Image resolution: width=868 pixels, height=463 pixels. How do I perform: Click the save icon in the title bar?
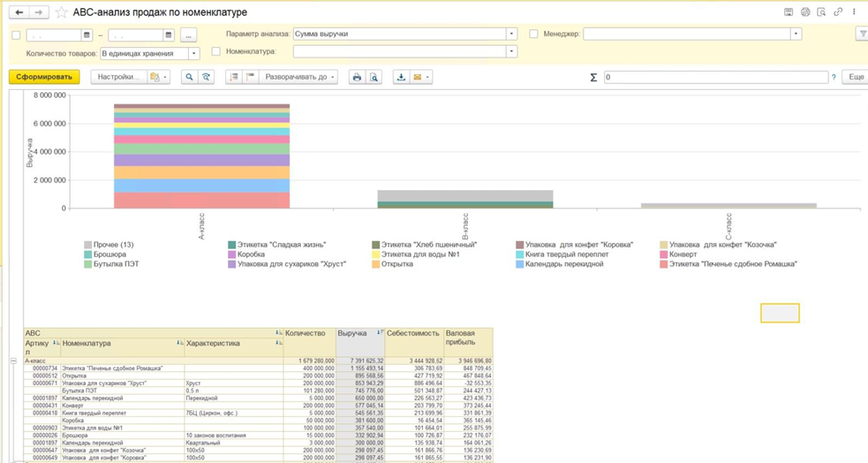point(789,12)
